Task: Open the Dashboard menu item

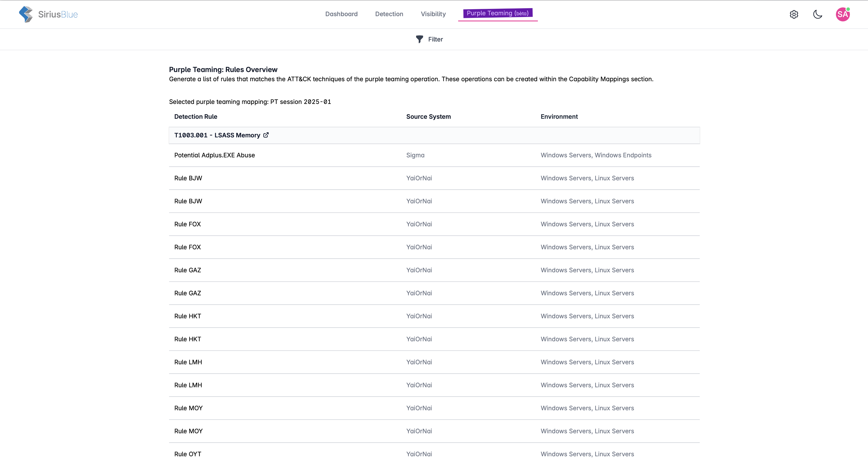Action: pyautogui.click(x=341, y=14)
